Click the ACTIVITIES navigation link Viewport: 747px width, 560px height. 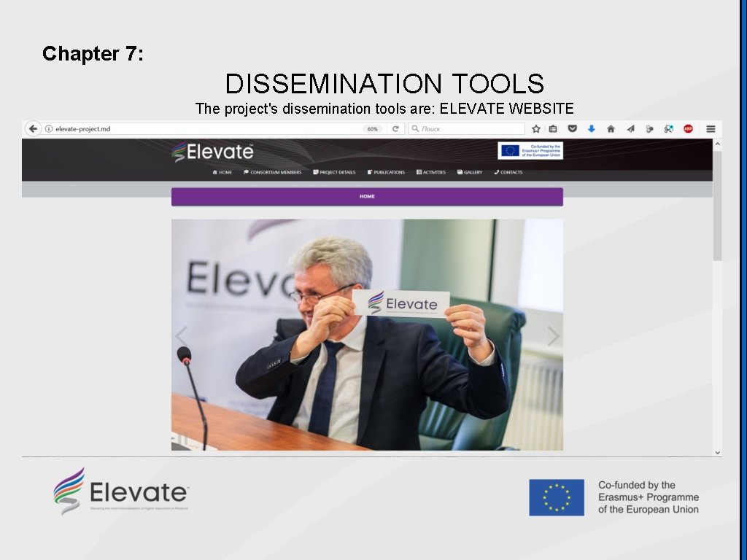[x=430, y=172]
